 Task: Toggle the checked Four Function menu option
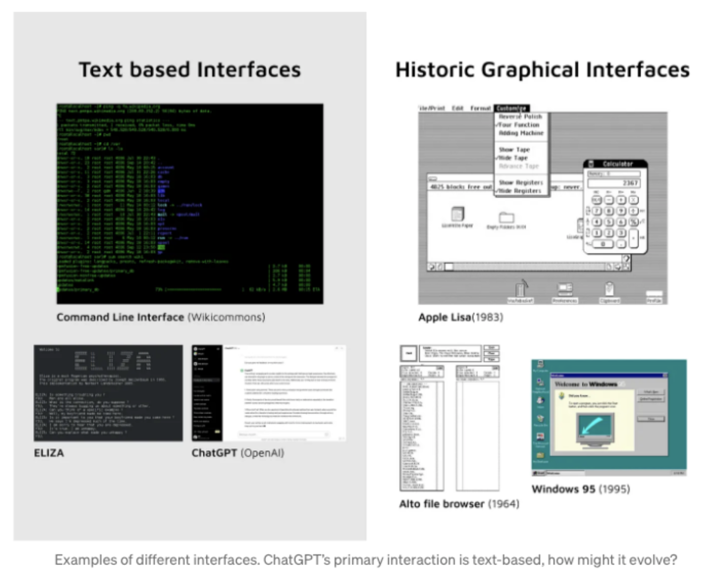tap(519, 125)
